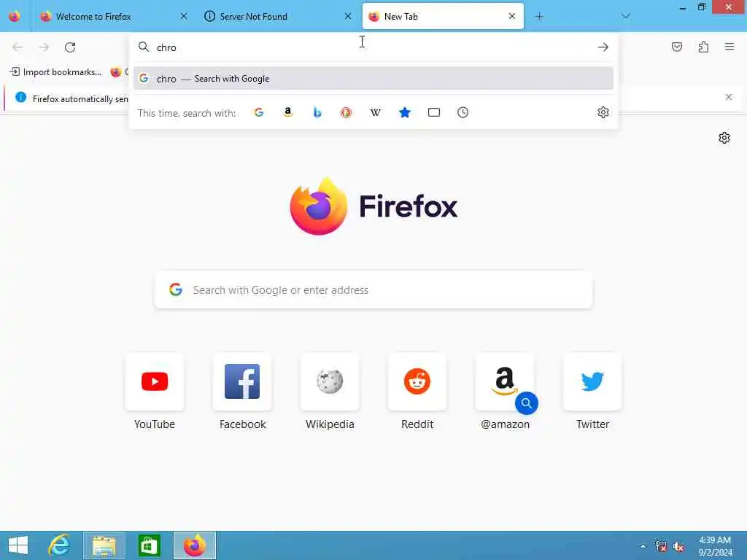Image resolution: width=747 pixels, height=560 pixels.
Task: Search this time with Bing icon
Action: tap(317, 112)
